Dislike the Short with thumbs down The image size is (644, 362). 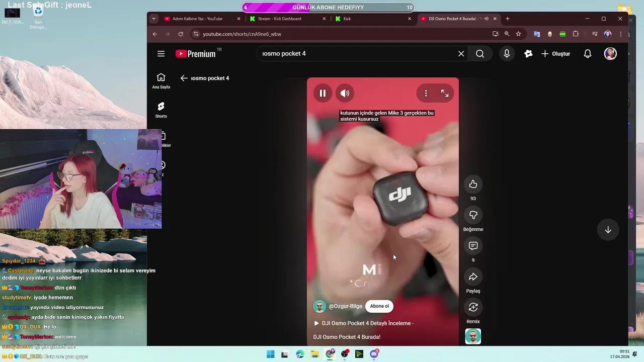473,215
